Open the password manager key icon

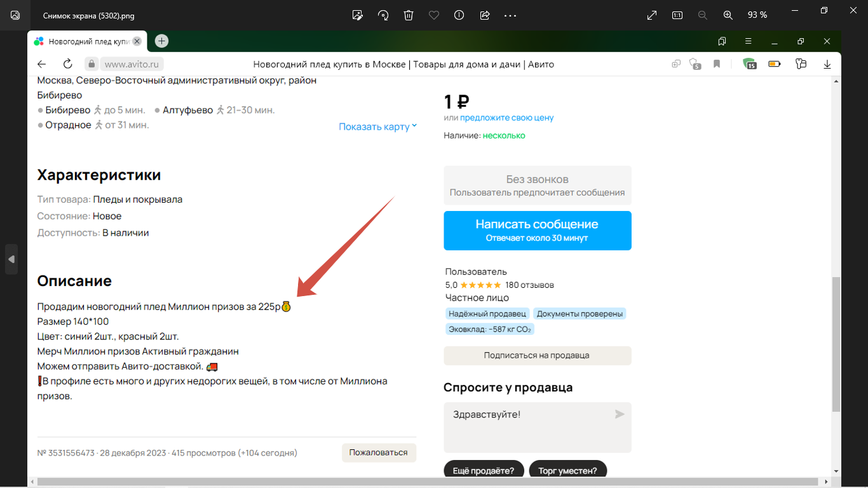click(801, 64)
